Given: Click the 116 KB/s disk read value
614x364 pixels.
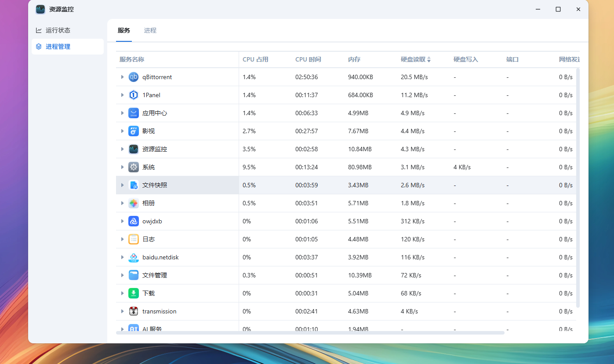Looking at the screenshot, I should pos(413,257).
